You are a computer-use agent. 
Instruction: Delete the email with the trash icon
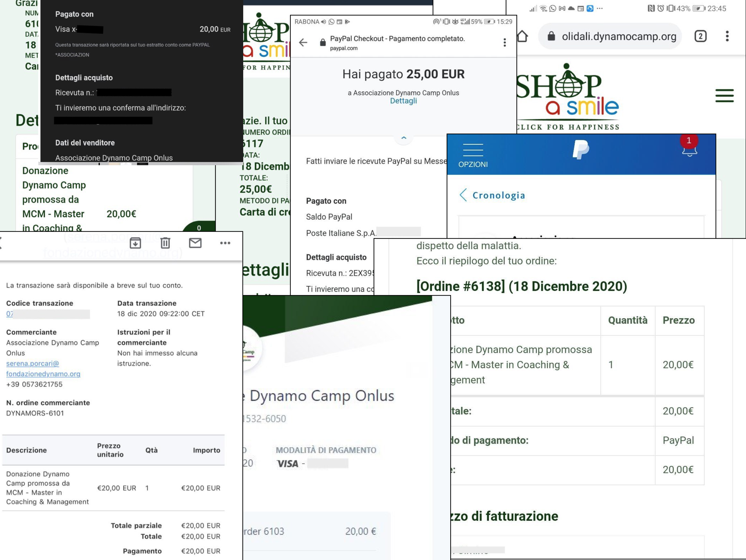[165, 243]
